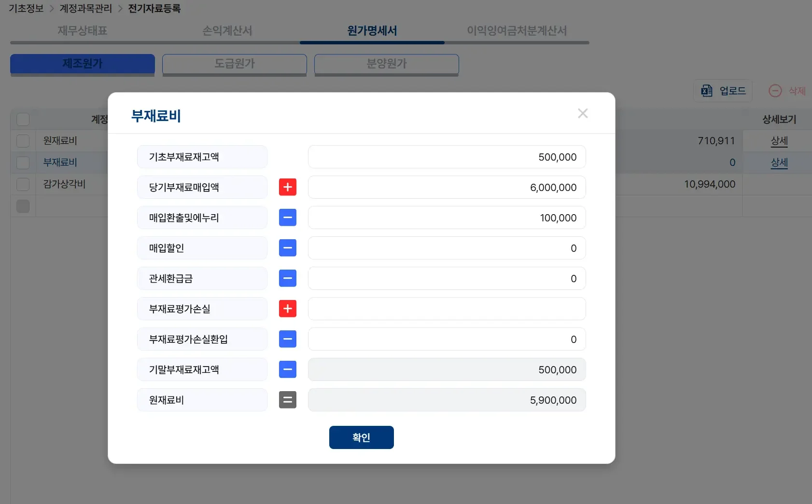Click the plus icon beside 부재료평가손실
The width and height of the screenshot is (812, 504).
(x=287, y=309)
